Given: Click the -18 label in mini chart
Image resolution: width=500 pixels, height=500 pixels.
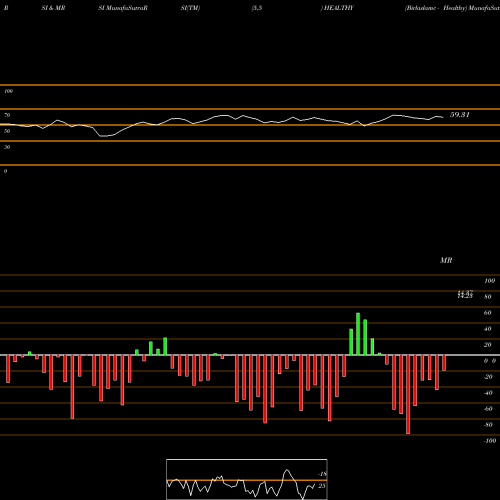Looking at the screenshot, I should 322,474.
